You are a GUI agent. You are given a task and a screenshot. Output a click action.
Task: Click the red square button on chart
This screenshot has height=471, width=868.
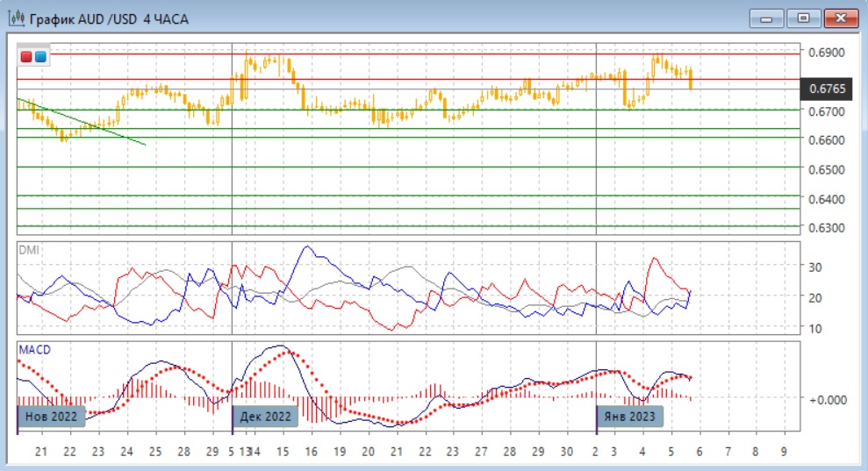(27, 57)
